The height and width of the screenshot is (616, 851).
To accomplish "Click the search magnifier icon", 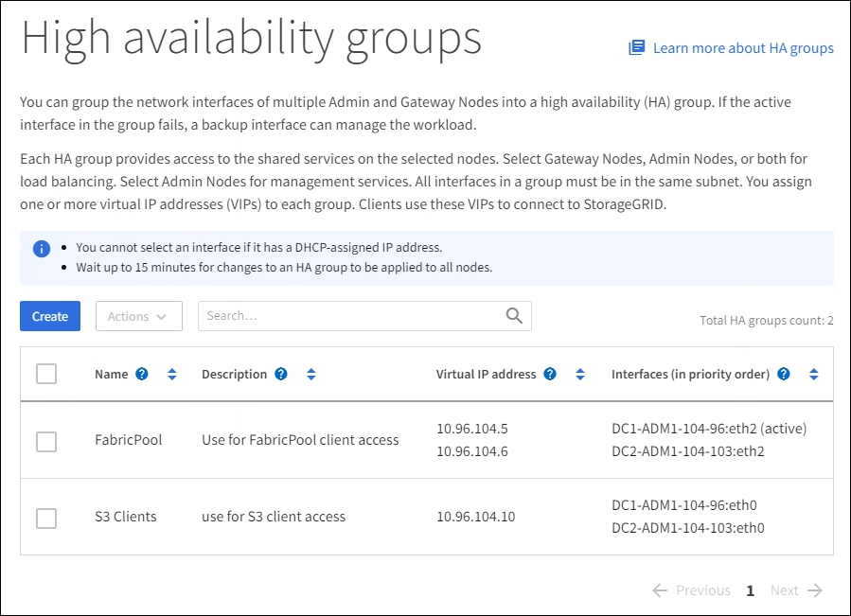I will [514, 316].
